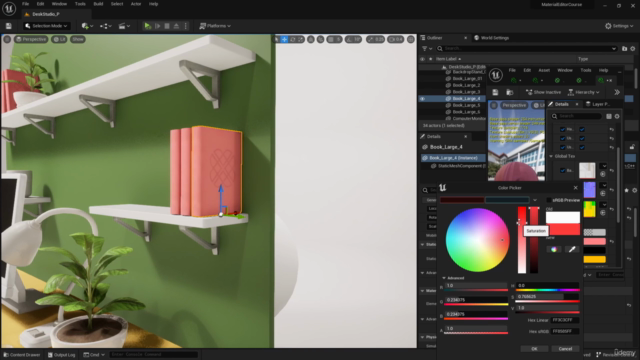Toggle visibility eye for Book_Large_4
Image resolution: width=640 pixels, height=360 pixels.
pos(422,98)
